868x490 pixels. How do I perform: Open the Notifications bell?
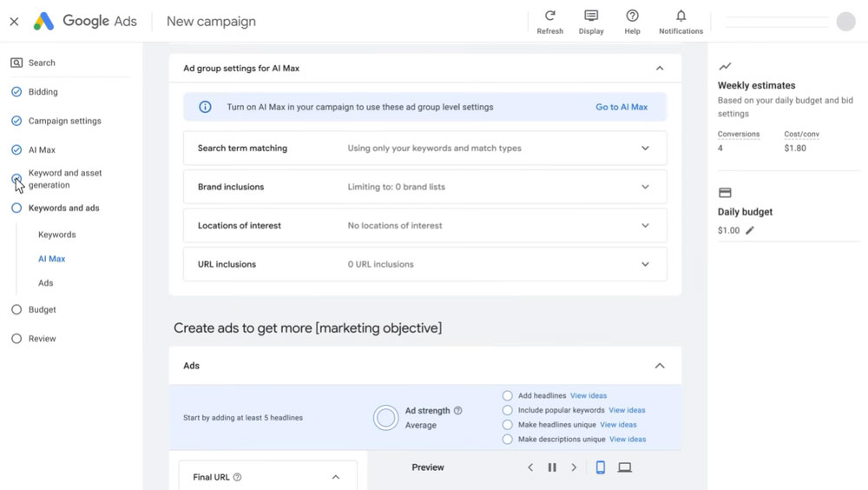(681, 16)
